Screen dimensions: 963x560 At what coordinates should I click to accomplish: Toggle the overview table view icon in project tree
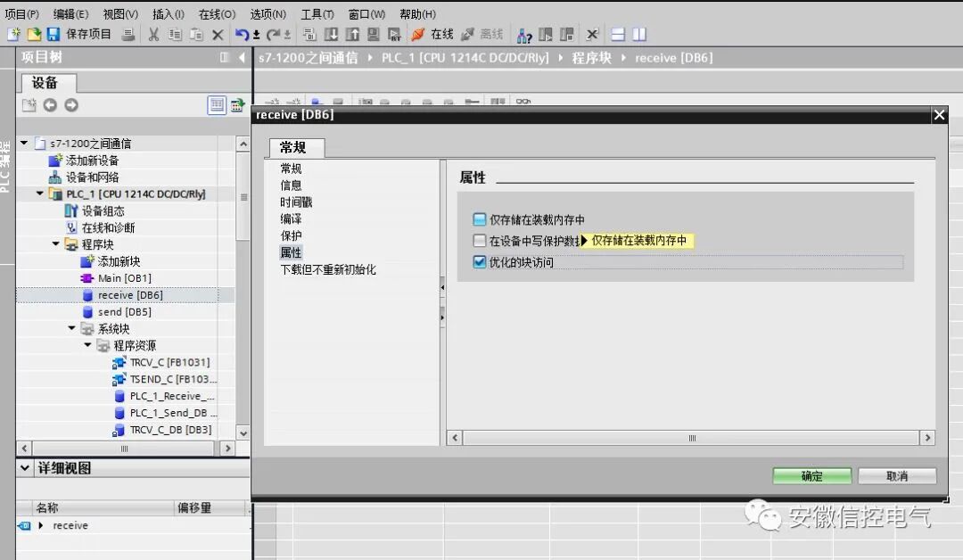click(x=217, y=105)
